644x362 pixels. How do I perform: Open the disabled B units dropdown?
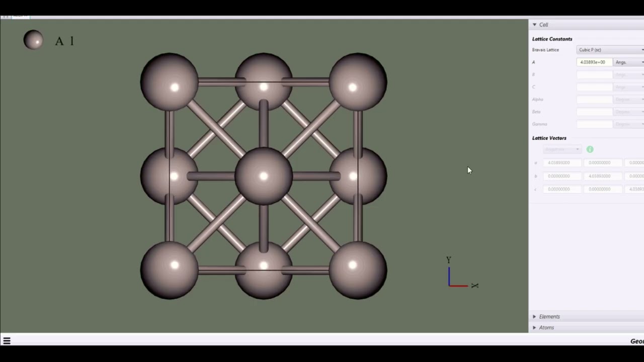[629, 74]
